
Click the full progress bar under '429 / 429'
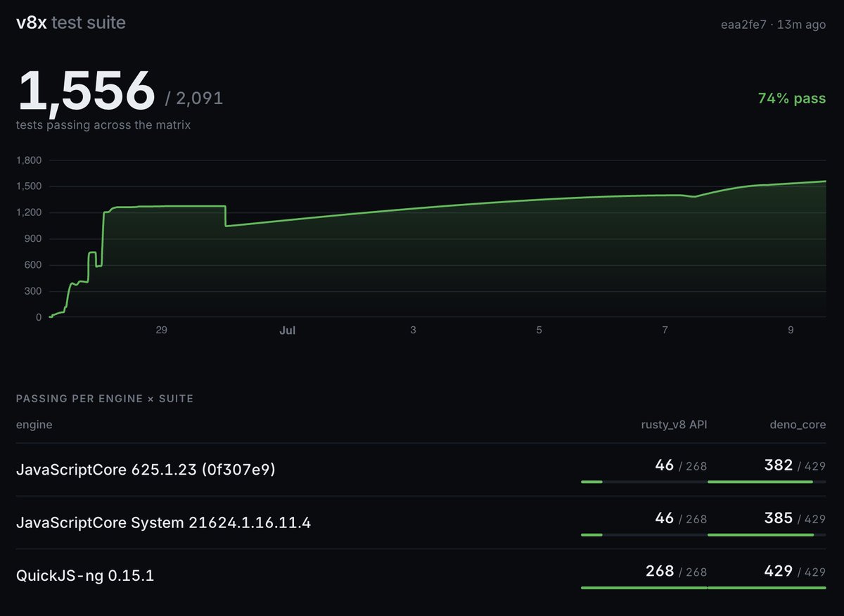tap(767, 587)
